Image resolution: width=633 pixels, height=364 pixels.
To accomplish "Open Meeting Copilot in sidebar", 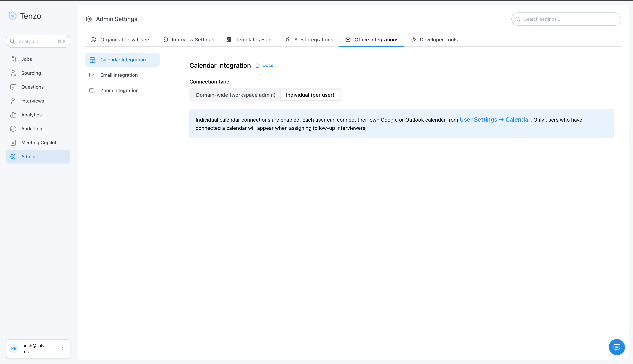I will (x=38, y=143).
